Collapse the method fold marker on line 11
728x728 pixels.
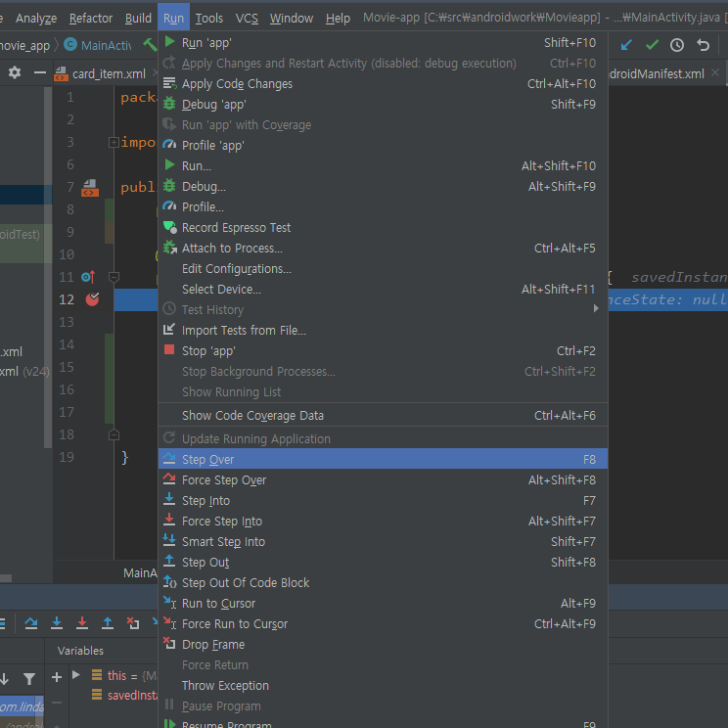[x=114, y=277]
